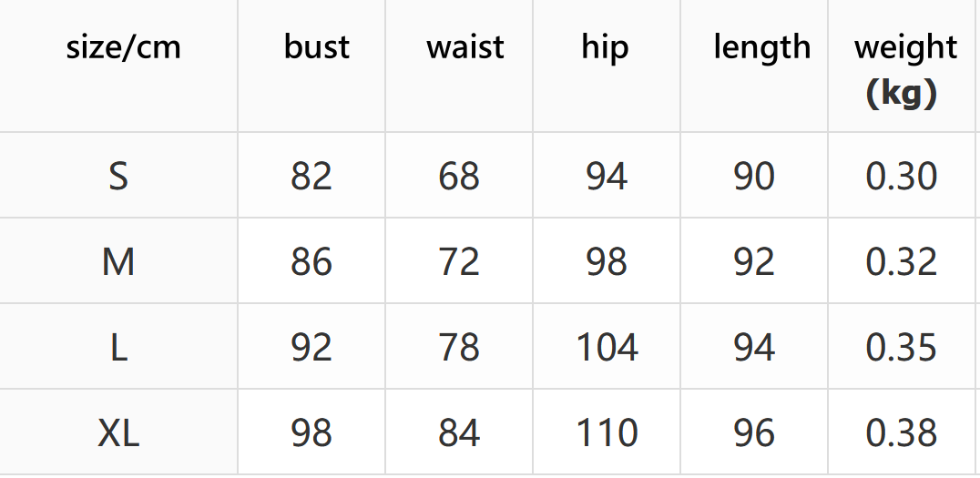Click hip value 110 in XL row
Screen dimensions: 980x478
[607, 433]
